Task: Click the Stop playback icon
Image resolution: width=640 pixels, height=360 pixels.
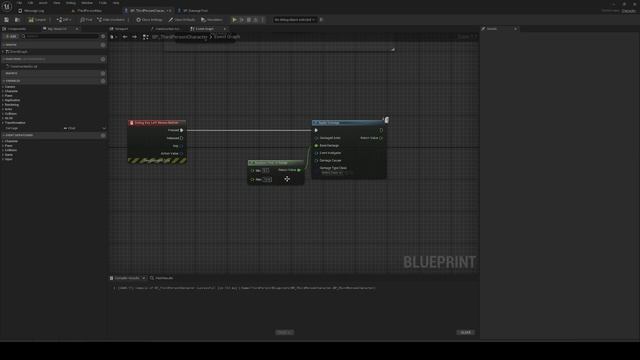Action: tap(249, 20)
